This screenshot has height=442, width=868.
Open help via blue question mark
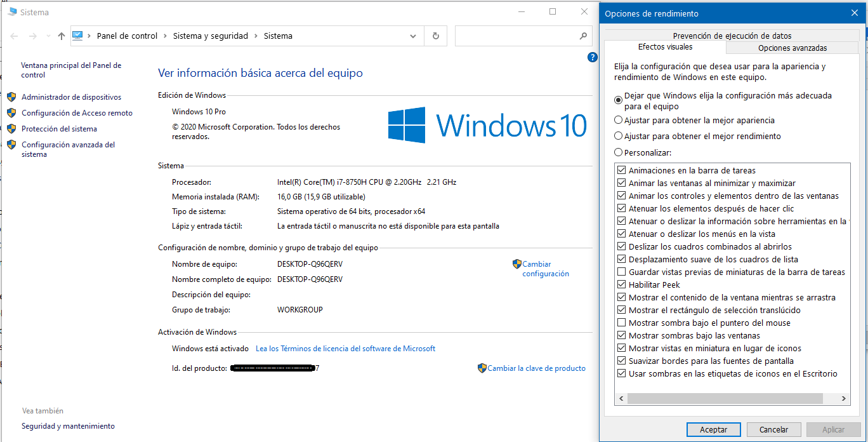[593, 57]
